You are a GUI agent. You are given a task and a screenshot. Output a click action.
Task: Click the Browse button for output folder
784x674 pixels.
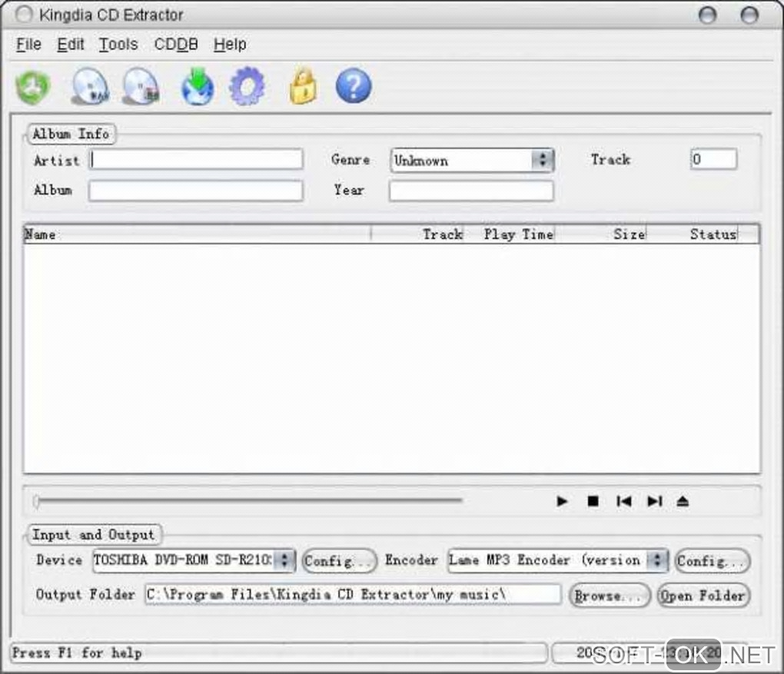coord(610,596)
